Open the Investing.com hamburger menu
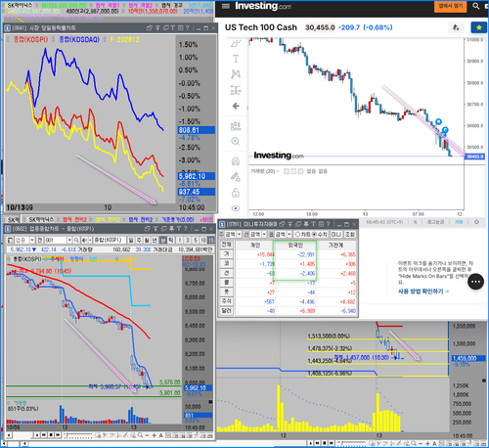 click(x=226, y=6)
